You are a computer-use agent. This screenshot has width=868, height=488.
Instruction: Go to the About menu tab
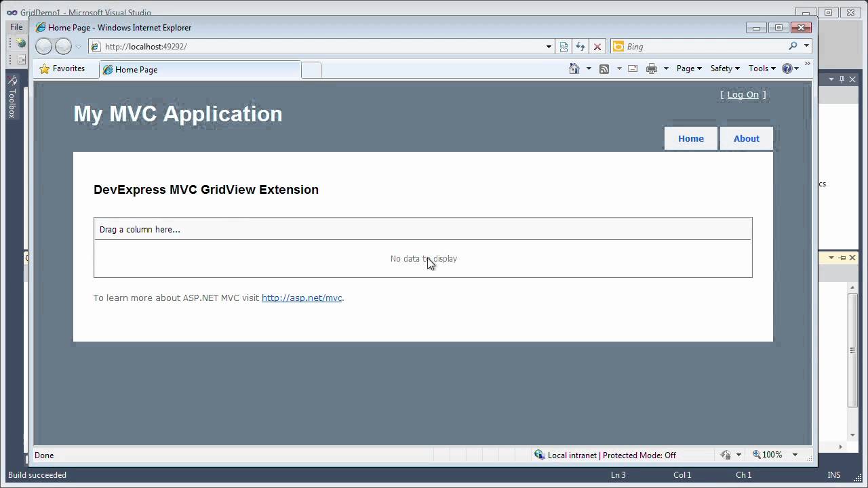click(747, 138)
